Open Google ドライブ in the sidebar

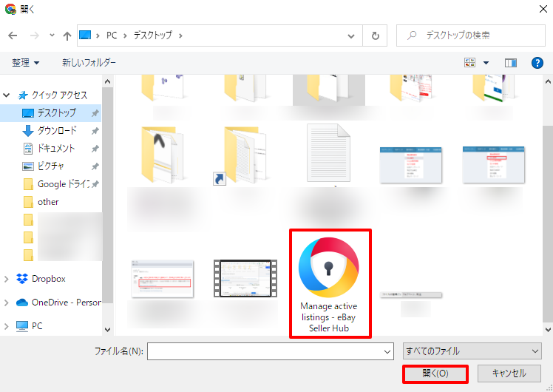pyautogui.click(x=64, y=184)
